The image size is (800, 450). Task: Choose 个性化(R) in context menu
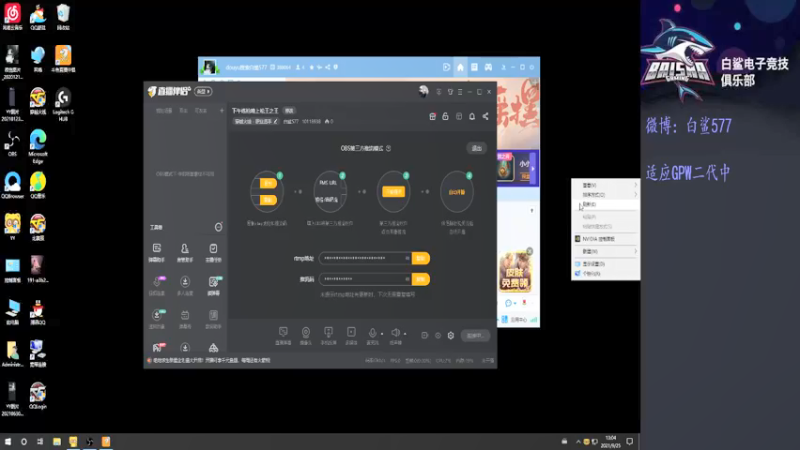(x=606, y=273)
